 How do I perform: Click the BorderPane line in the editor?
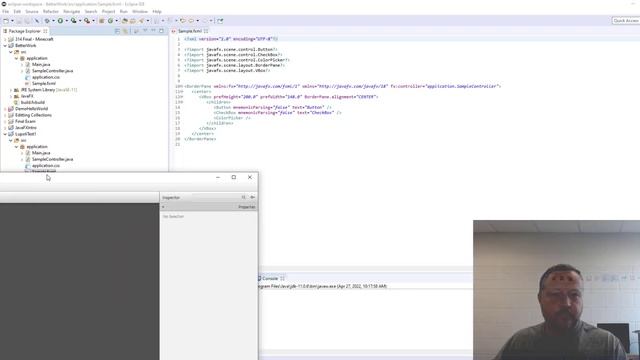point(342,87)
